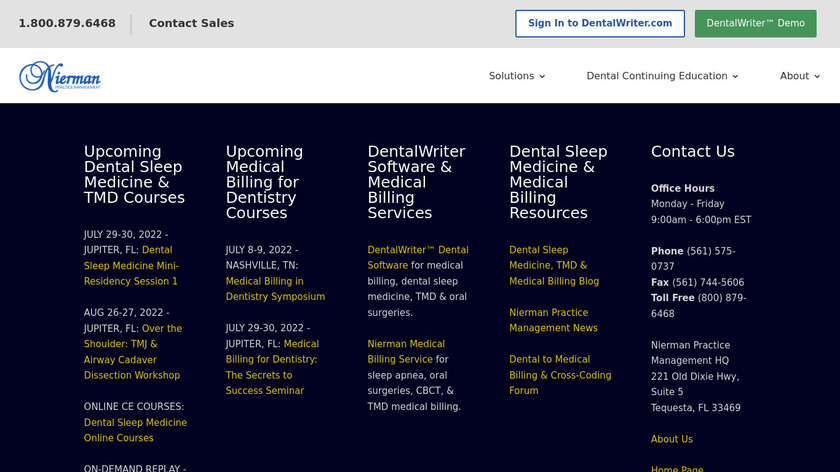Open the About Us footer link
The image size is (840, 472).
pos(672,439)
